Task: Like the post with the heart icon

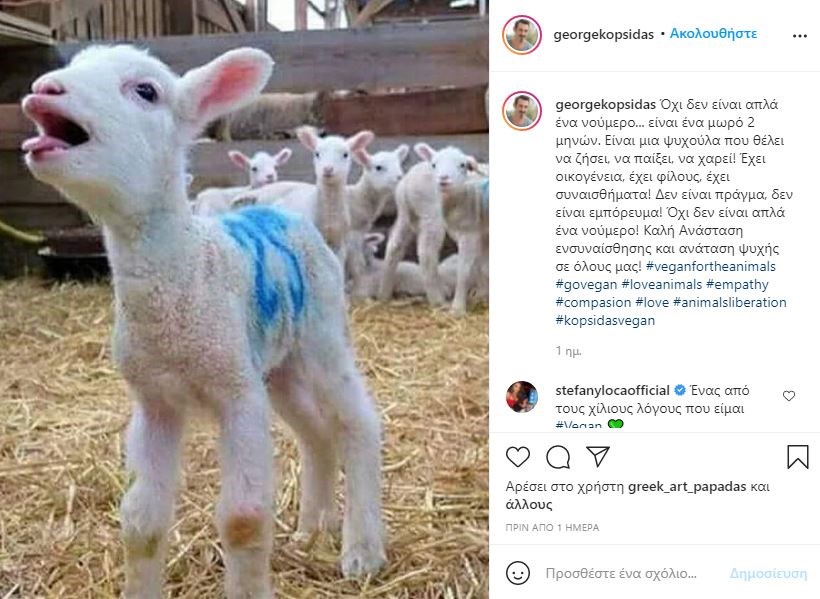Action: pos(518,457)
